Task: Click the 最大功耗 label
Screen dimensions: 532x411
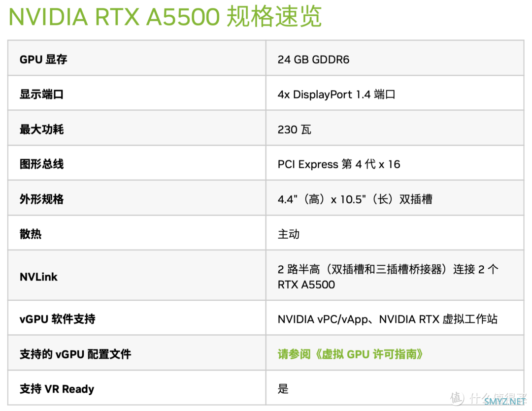Action: click(x=42, y=129)
